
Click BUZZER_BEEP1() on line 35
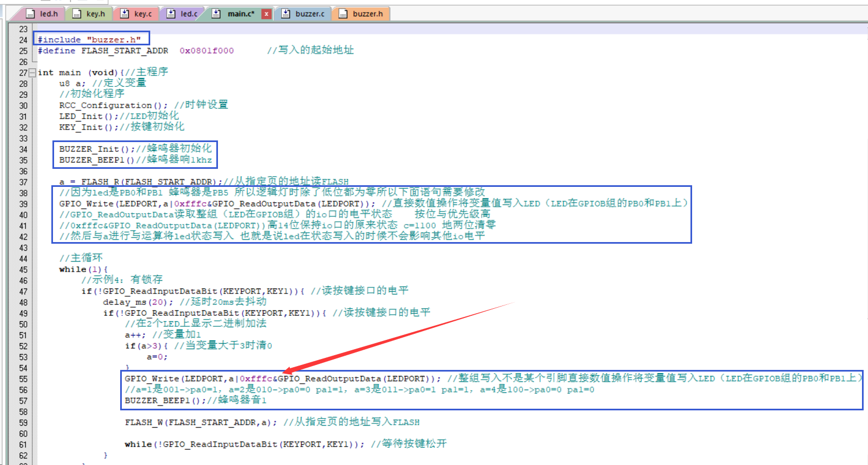tap(97, 160)
